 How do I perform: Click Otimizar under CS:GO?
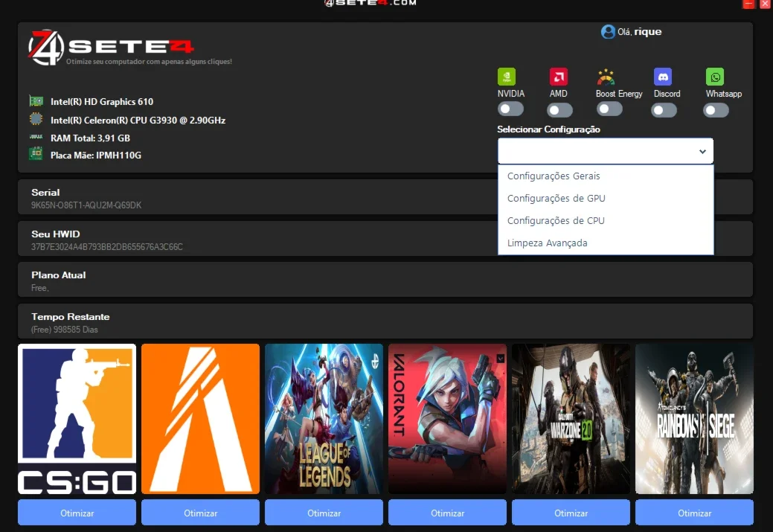point(77,513)
